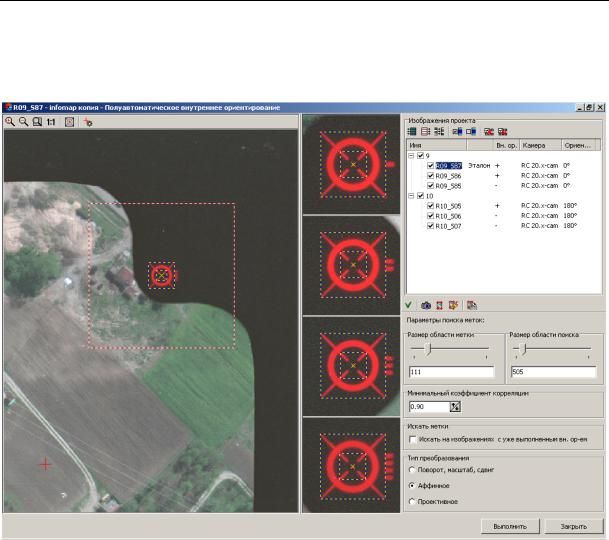Toggle checkbox for strip 10

pos(420,196)
